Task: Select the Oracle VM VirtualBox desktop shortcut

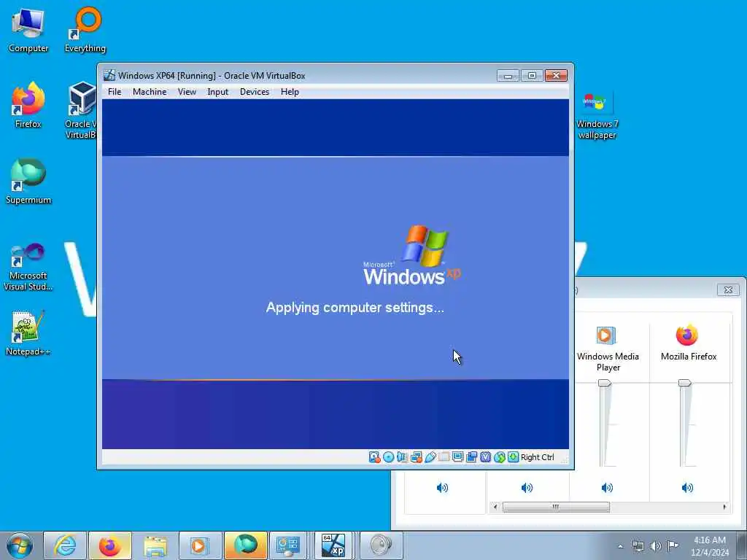Action: tap(81, 111)
